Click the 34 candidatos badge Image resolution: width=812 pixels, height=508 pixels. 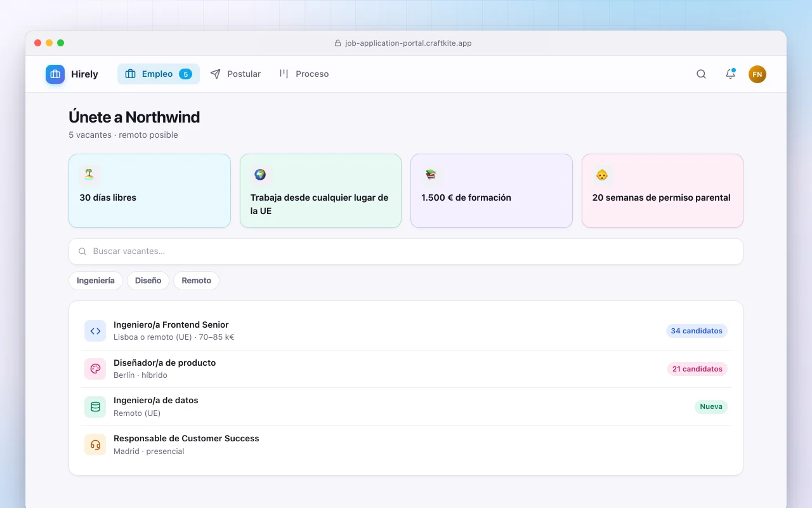pos(697,331)
